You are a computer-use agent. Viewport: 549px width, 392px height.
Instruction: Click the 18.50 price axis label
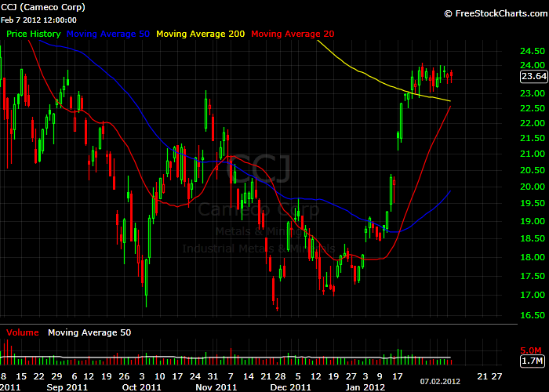pos(533,238)
